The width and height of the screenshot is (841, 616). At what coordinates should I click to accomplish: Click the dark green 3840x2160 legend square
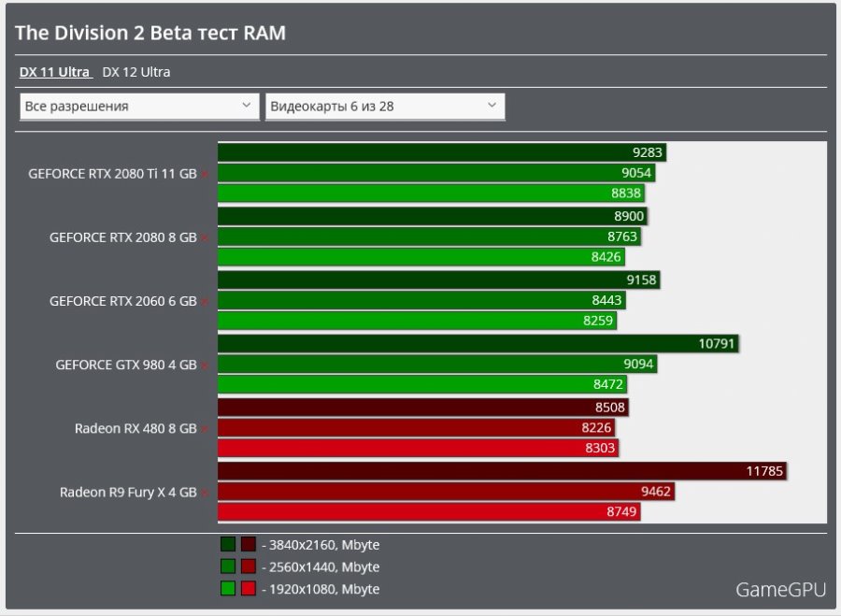click(x=226, y=543)
